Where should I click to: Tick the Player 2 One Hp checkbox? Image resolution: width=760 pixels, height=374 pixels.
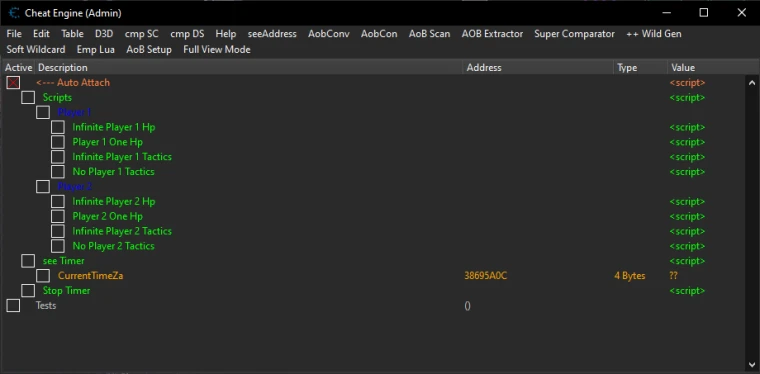tap(58, 216)
